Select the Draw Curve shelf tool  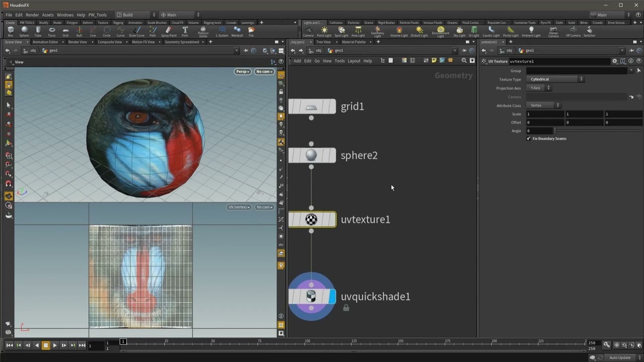(136, 32)
